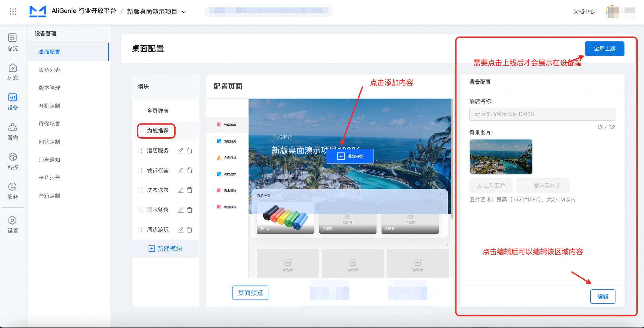Click the drag handle of 洗衣送衣 module
This screenshot has width=644, height=328.
[140, 190]
